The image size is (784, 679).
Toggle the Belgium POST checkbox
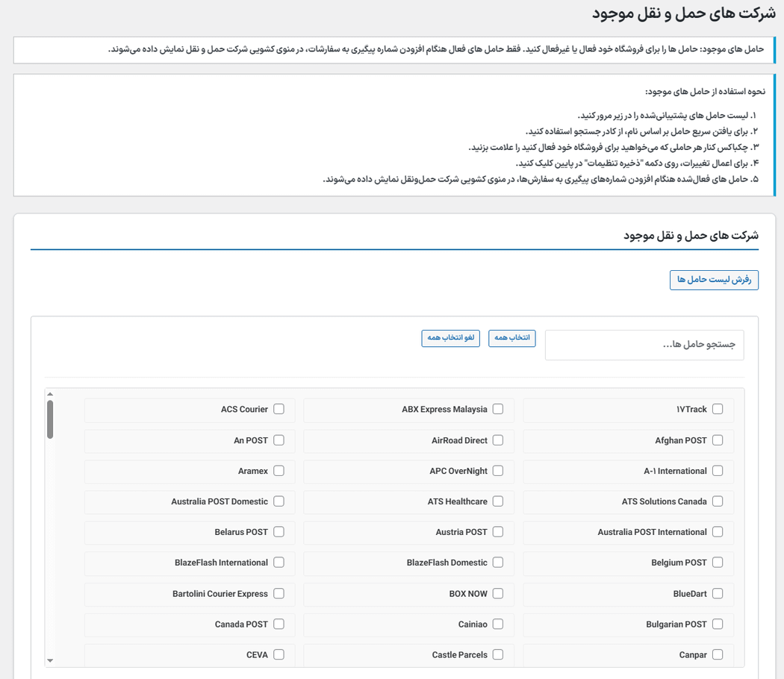click(718, 563)
